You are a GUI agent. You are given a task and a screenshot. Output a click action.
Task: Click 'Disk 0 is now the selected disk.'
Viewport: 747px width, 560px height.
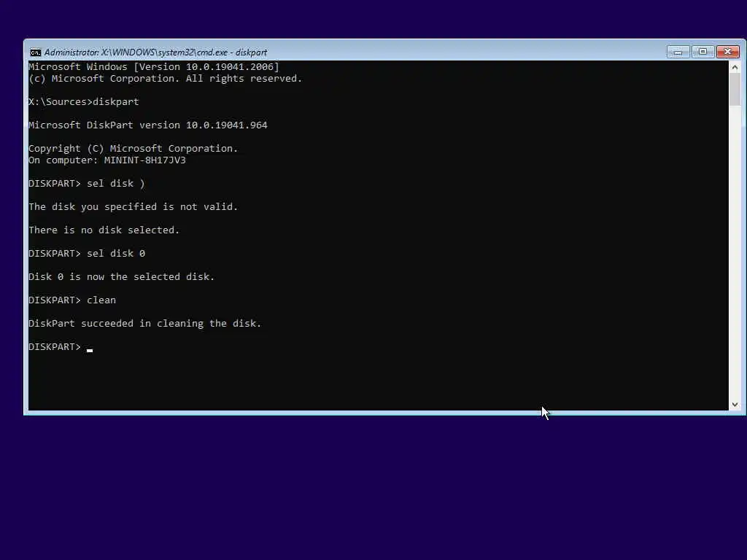122,276
